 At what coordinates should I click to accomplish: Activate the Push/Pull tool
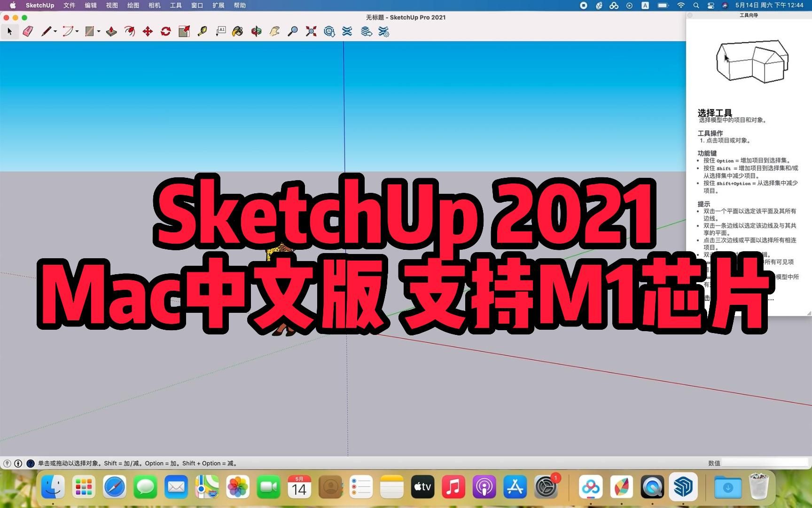coord(111,32)
